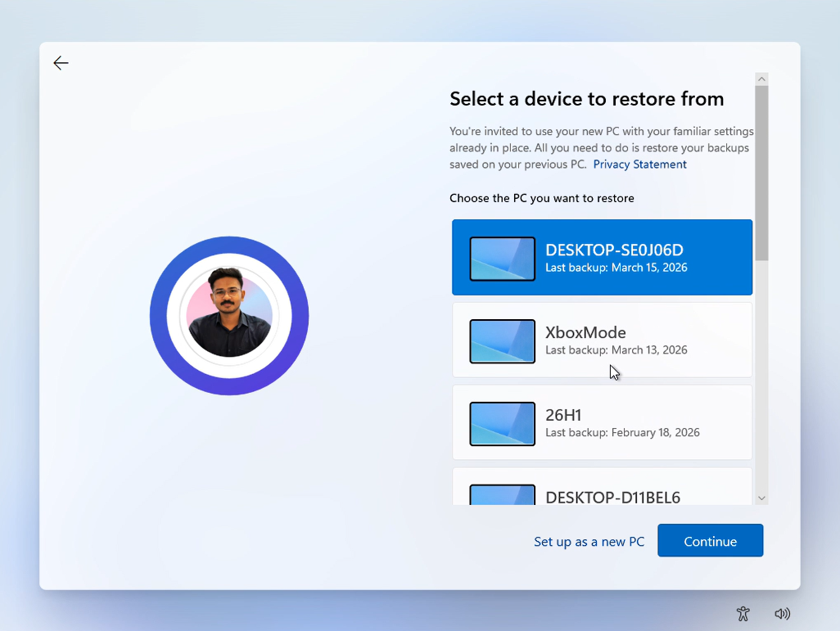The height and width of the screenshot is (631, 840).
Task: Click the back arrow at top left
Action: pyautogui.click(x=61, y=63)
